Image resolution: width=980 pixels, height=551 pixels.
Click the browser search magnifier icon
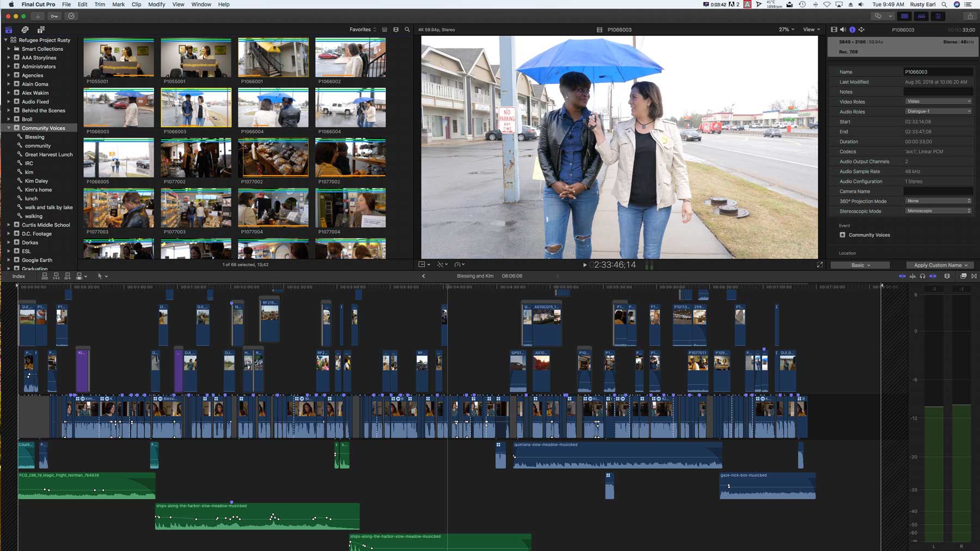click(x=407, y=30)
